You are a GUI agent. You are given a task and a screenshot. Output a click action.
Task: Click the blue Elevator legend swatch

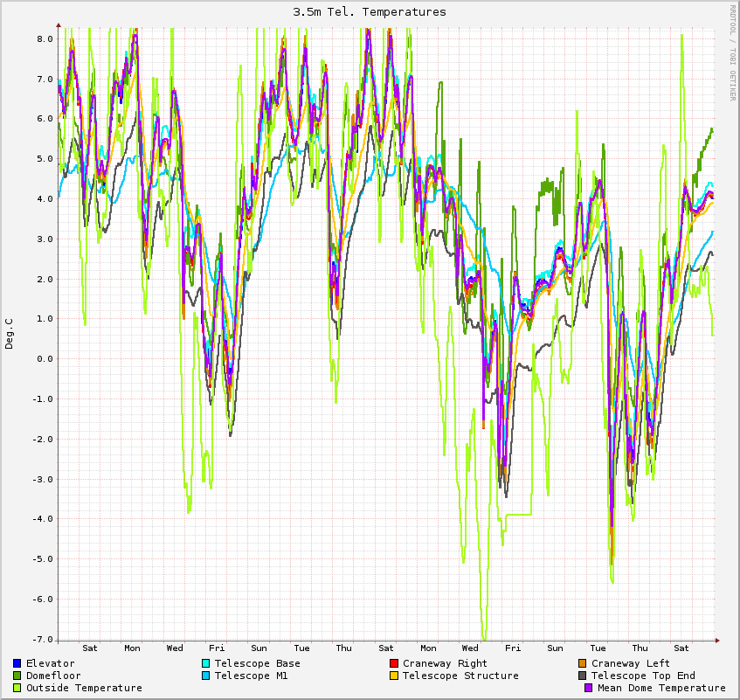[x=17, y=663]
